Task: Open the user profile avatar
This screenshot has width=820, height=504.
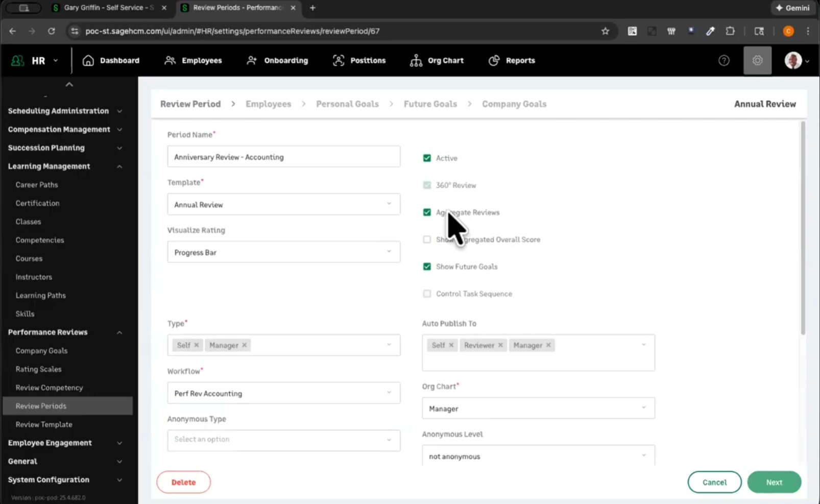Action: click(793, 61)
